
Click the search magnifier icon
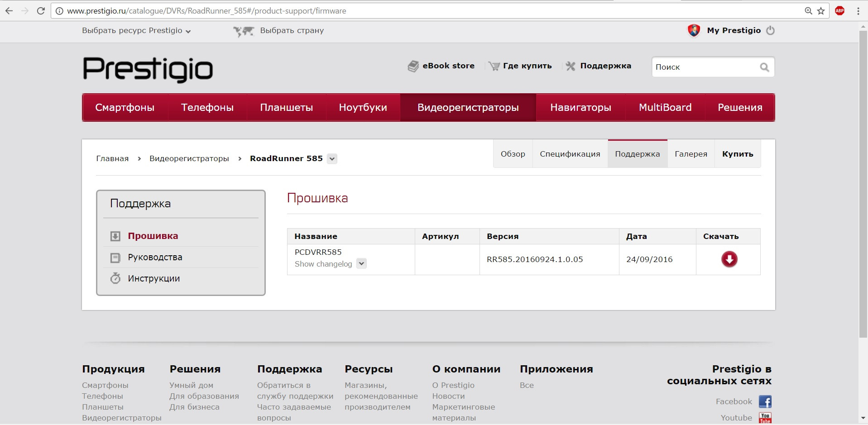764,67
